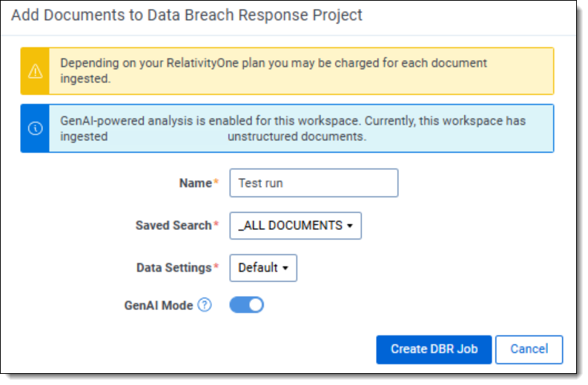Image resolution: width=588 pixels, height=385 pixels.
Task: Cancel the Add Documents dialog
Action: [529, 349]
